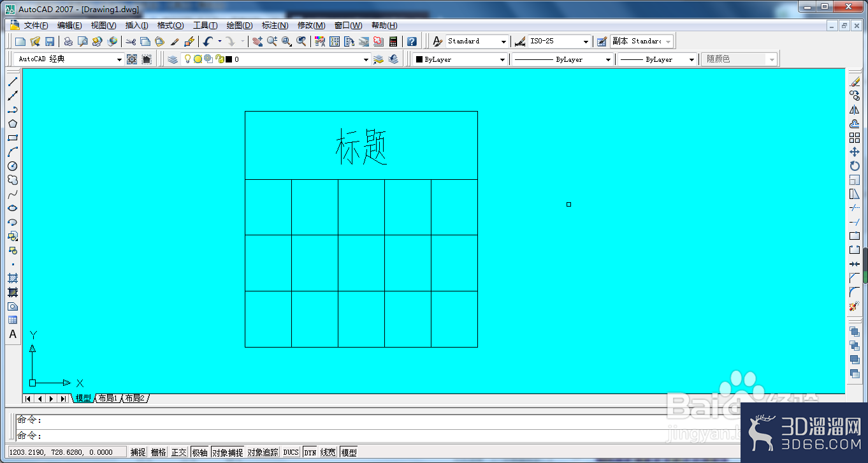Open the 视图(V) menu
868x463 pixels.
coord(103,26)
